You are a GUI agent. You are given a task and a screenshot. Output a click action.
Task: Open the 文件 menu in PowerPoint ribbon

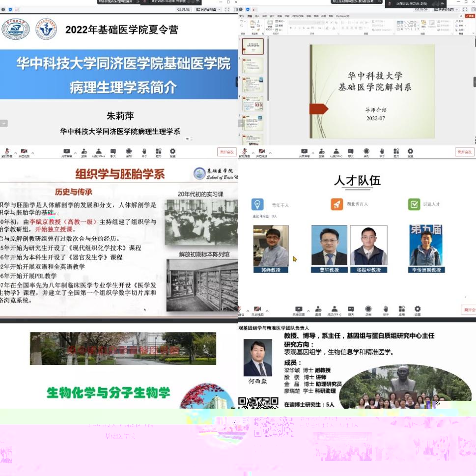242,16
